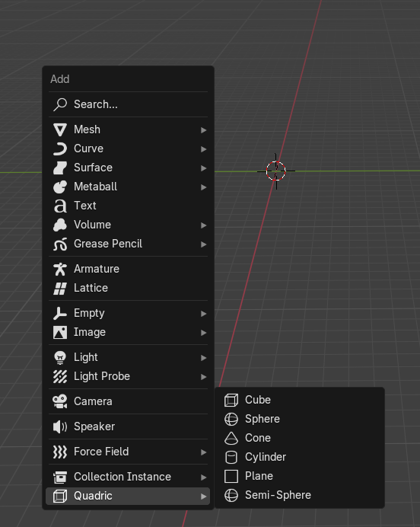The image size is (420, 527).
Task: Add a Quadric Cube
Action: click(x=300, y=400)
